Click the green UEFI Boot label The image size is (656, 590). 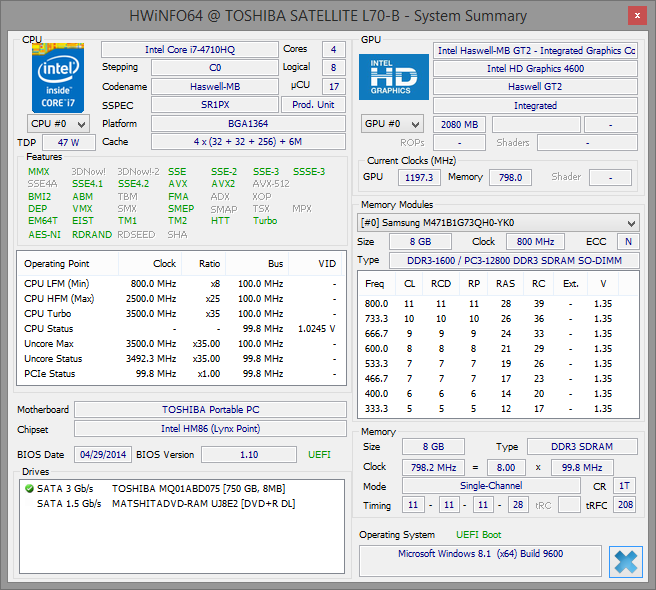point(479,535)
